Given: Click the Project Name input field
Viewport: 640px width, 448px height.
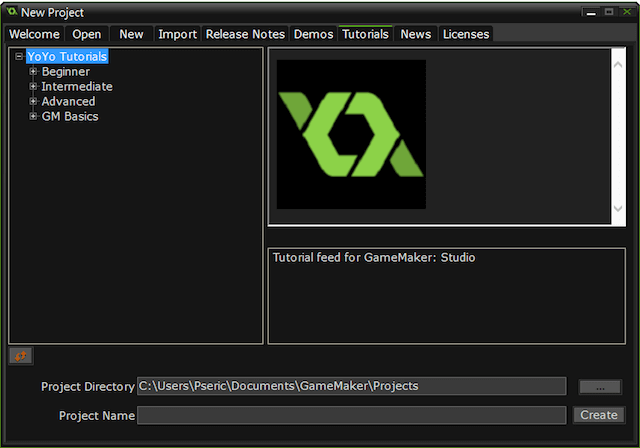Looking at the screenshot, I should 352,415.
